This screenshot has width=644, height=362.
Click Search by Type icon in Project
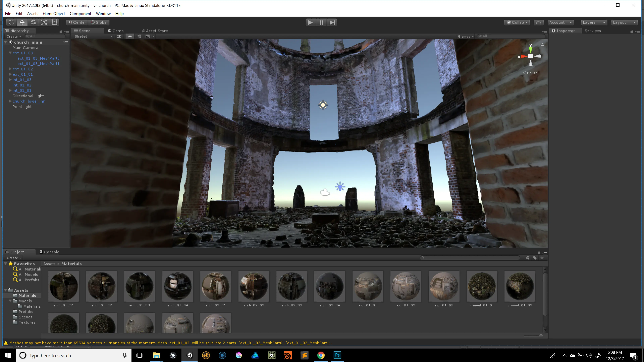[527, 258]
